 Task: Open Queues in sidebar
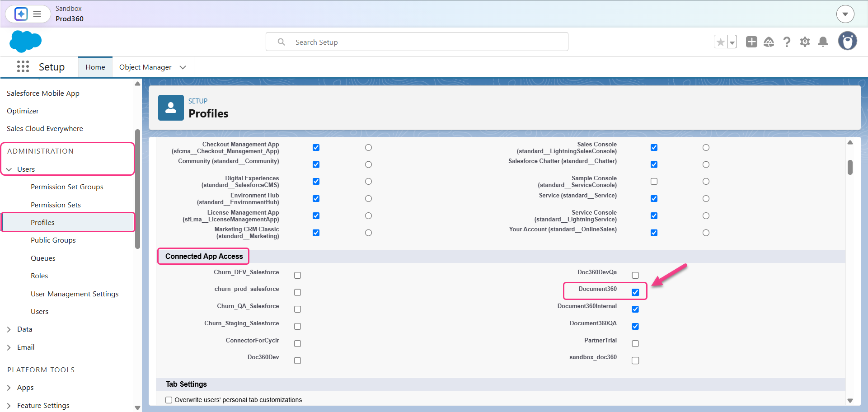point(43,258)
